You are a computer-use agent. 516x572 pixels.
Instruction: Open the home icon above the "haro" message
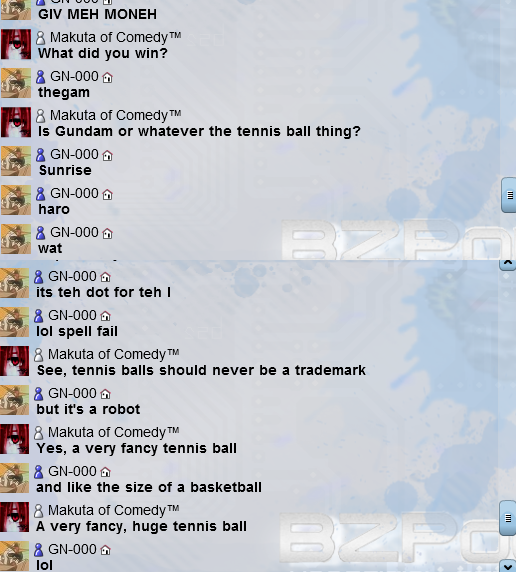[107, 195]
